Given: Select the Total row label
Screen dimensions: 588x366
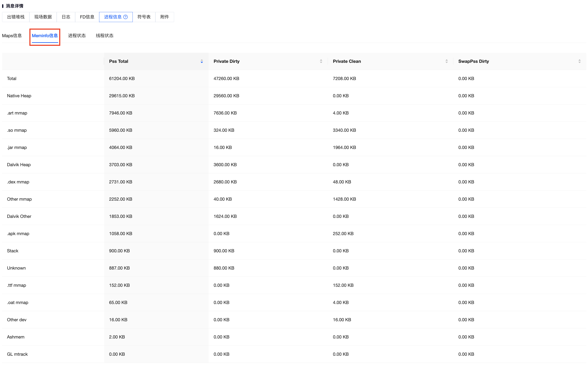Looking at the screenshot, I should pyautogui.click(x=12, y=79).
